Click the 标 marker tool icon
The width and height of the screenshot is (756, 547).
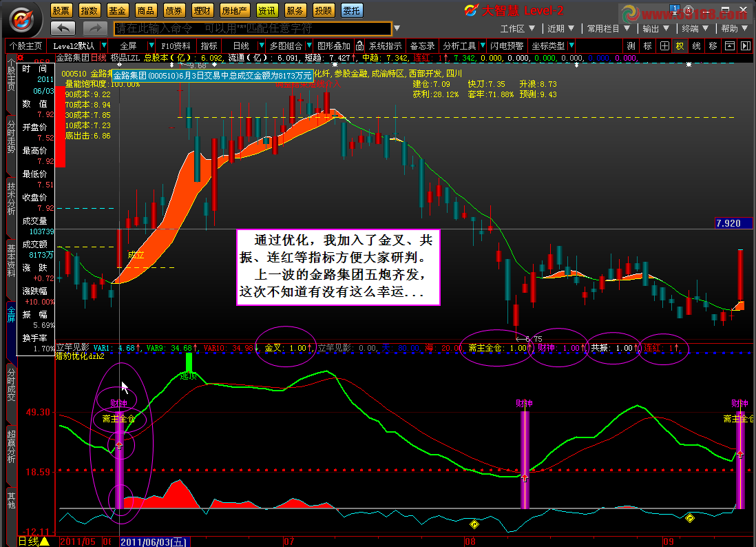tap(647, 46)
